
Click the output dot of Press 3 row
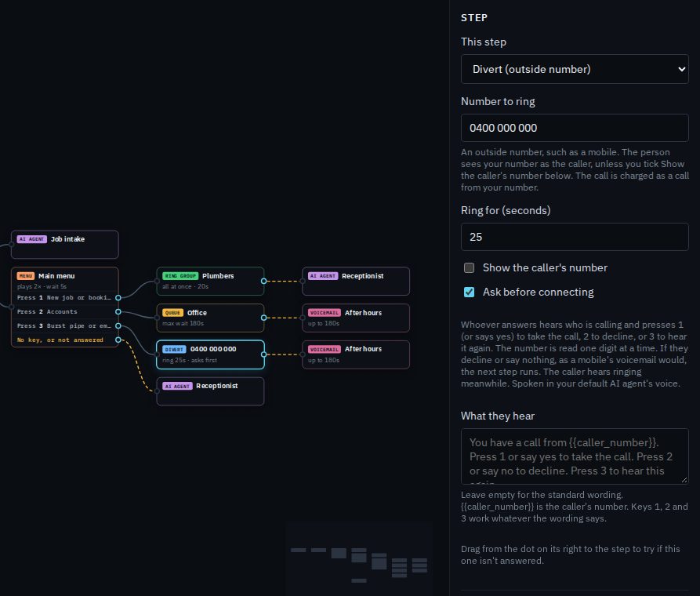(118, 325)
